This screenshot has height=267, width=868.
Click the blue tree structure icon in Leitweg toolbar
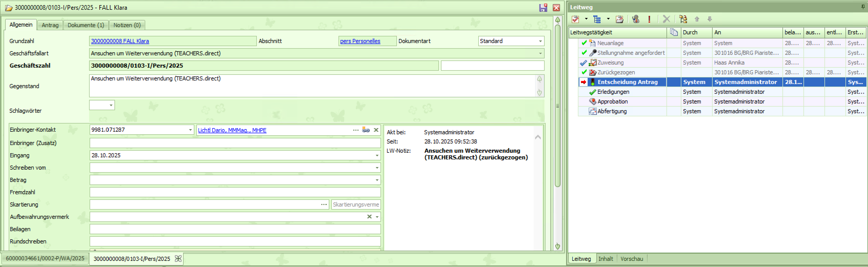pos(597,19)
